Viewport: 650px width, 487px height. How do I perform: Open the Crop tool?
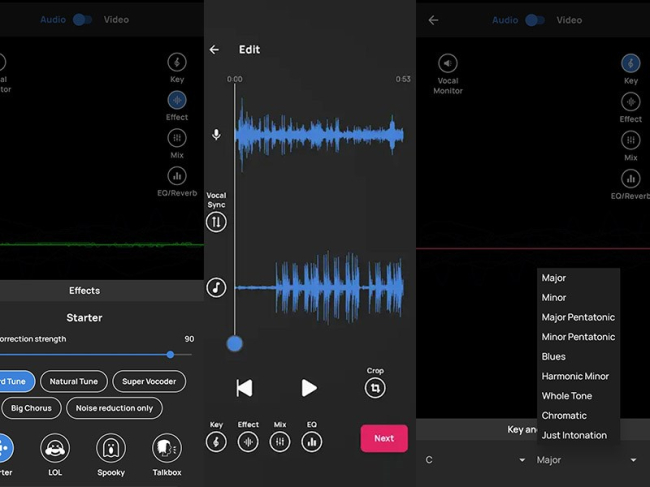[x=375, y=388]
